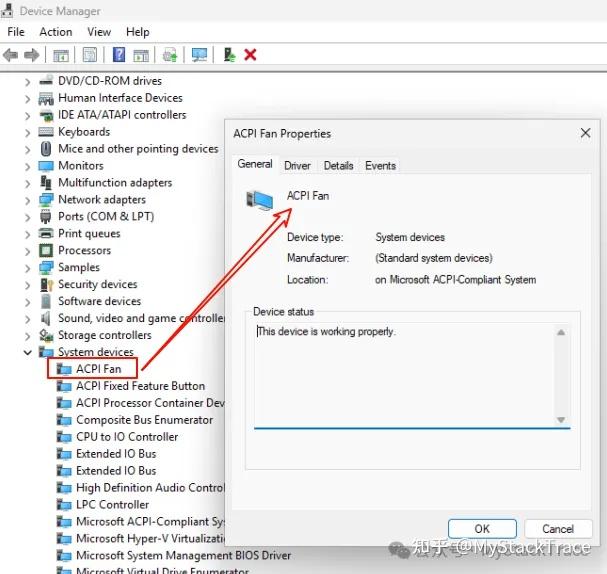The height and width of the screenshot is (574, 607).
Task: Collapse the System devices node
Action: 27,353
